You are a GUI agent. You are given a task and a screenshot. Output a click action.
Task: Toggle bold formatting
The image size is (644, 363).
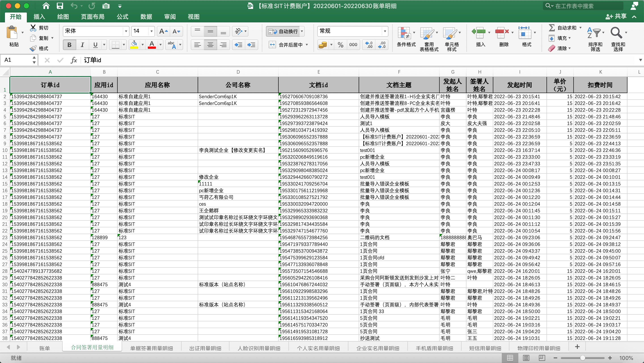[x=69, y=45]
